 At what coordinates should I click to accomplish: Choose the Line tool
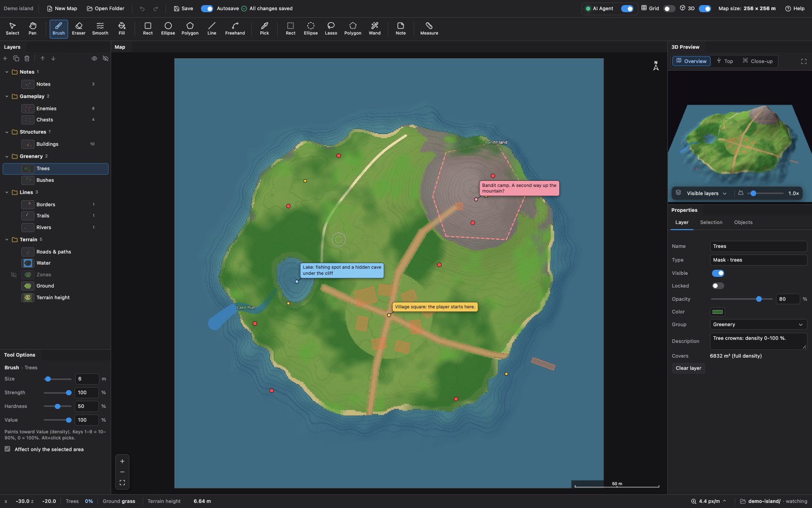point(212,28)
